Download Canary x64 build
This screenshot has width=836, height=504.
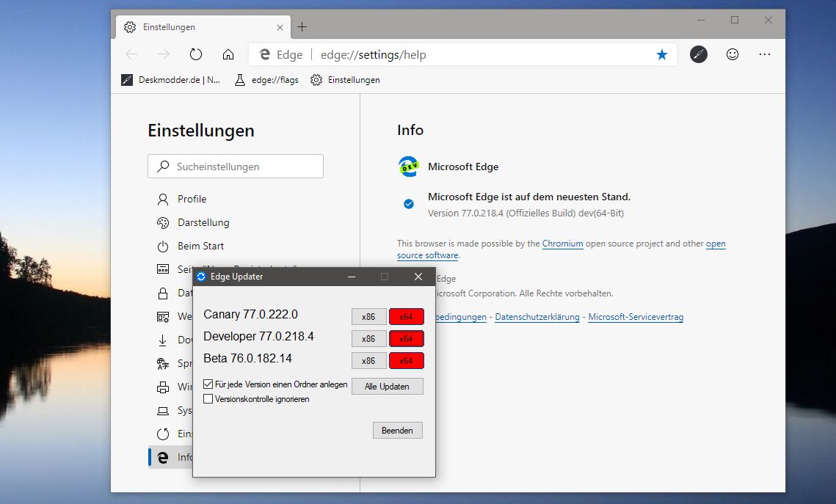[407, 316]
